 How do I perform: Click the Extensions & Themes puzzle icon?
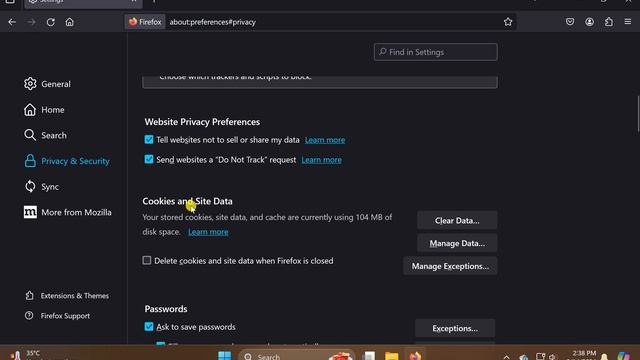click(x=29, y=296)
